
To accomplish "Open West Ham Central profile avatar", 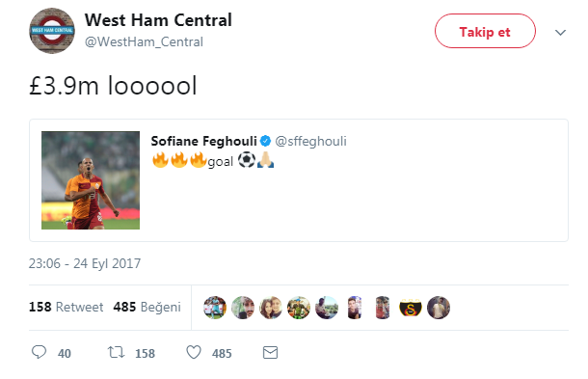I will tap(52, 31).
